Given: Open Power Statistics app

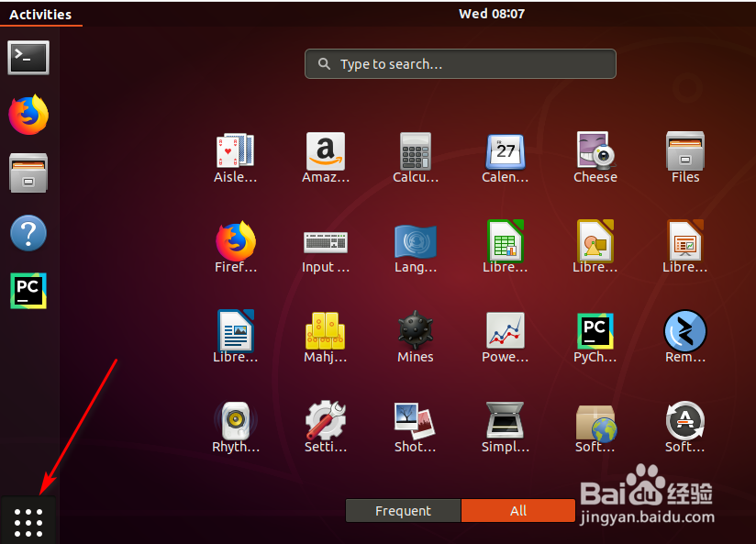Looking at the screenshot, I should pos(506,337).
